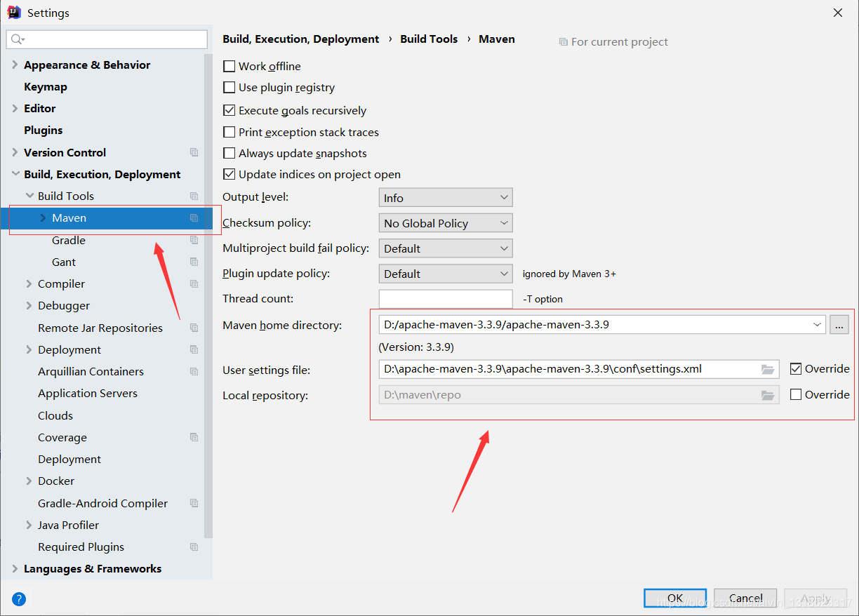
Task: Select Keymap in settings tree
Action: click(46, 87)
